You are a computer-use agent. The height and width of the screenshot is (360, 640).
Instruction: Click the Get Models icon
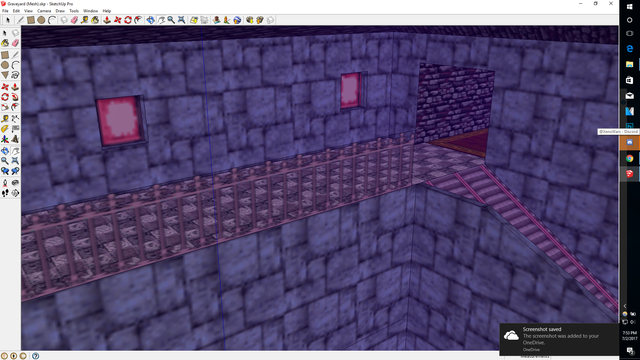(x=249, y=20)
